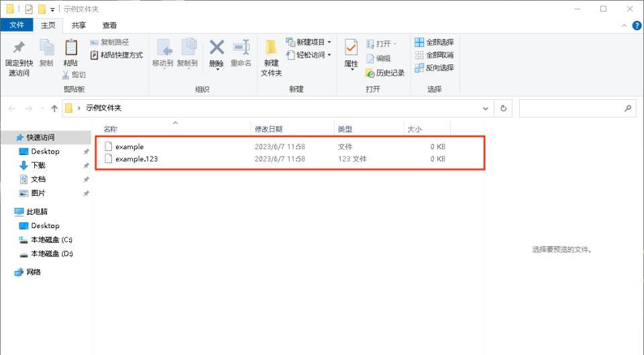Image resolution: width=644 pixels, height=355 pixels.
Task: Open the recent locations dropdown arrow
Action: click(x=42, y=109)
